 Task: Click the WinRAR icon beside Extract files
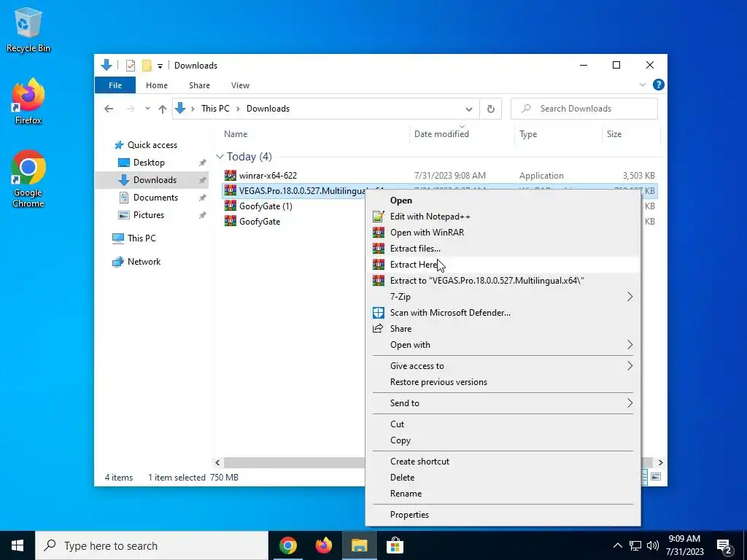click(x=379, y=249)
